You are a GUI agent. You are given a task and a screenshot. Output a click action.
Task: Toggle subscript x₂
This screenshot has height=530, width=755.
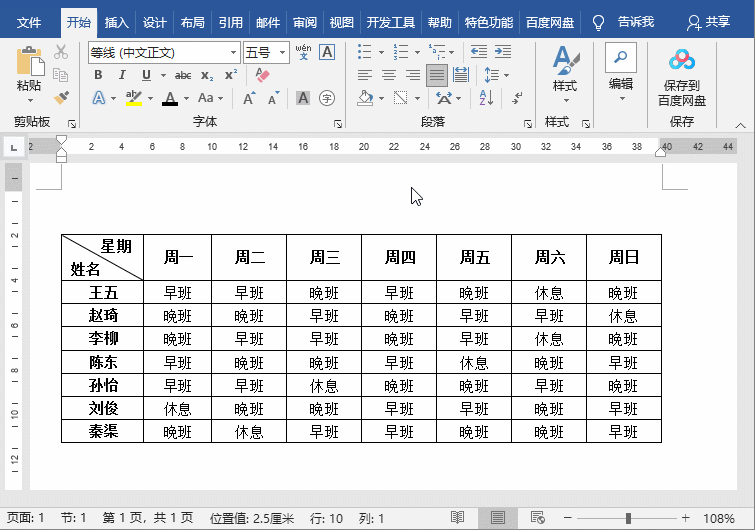tap(207, 75)
